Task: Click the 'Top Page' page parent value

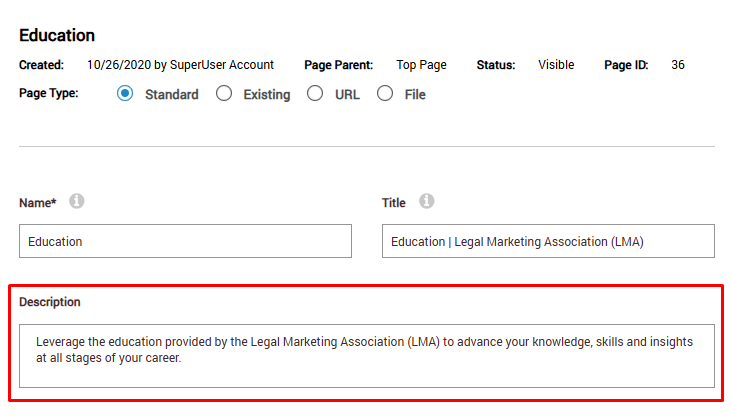Action: pos(421,65)
